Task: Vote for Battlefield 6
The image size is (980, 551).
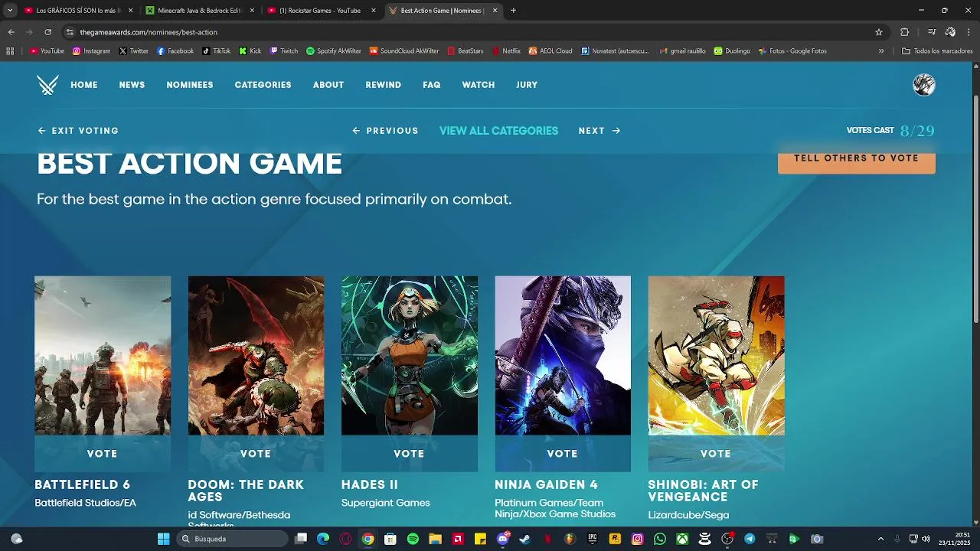Action: [103, 454]
